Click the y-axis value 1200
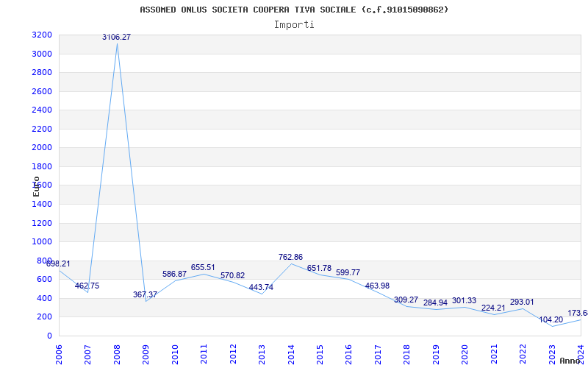This screenshot has height=368, width=588. (x=42, y=223)
